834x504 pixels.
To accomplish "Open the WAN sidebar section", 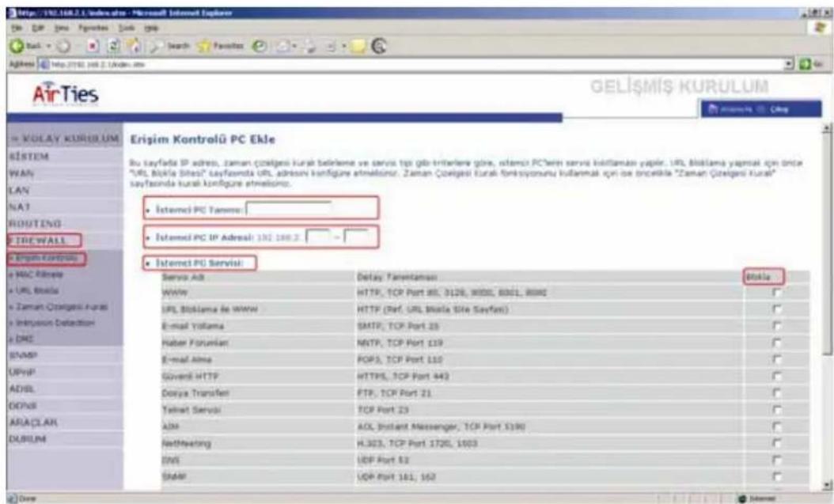I will (21, 173).
